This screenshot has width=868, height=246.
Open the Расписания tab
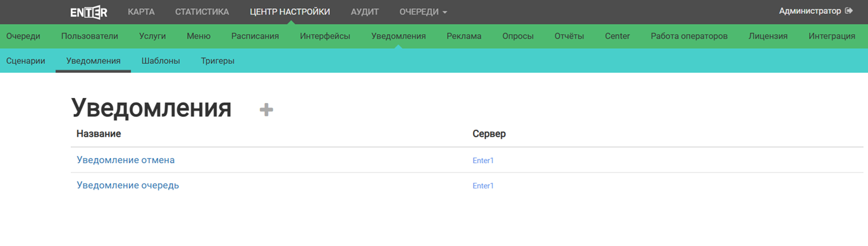[x=255, y=36]
